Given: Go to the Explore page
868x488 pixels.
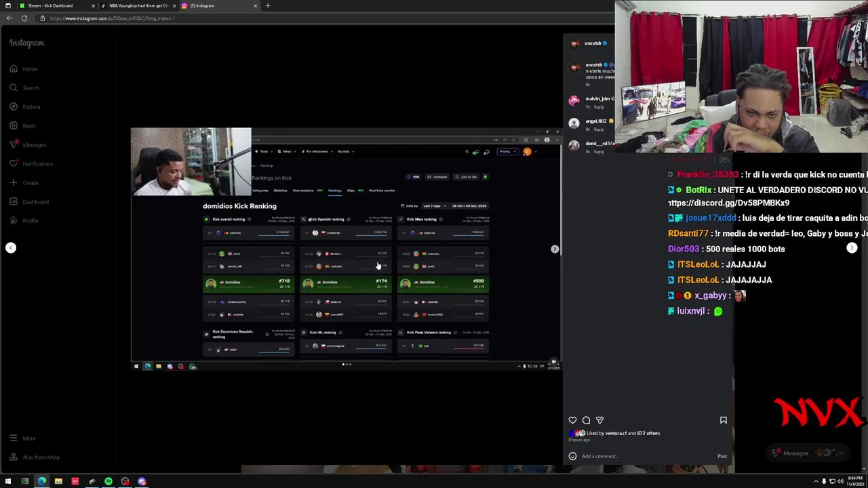Looking at the screenshot, I should (x=25, y=106).
